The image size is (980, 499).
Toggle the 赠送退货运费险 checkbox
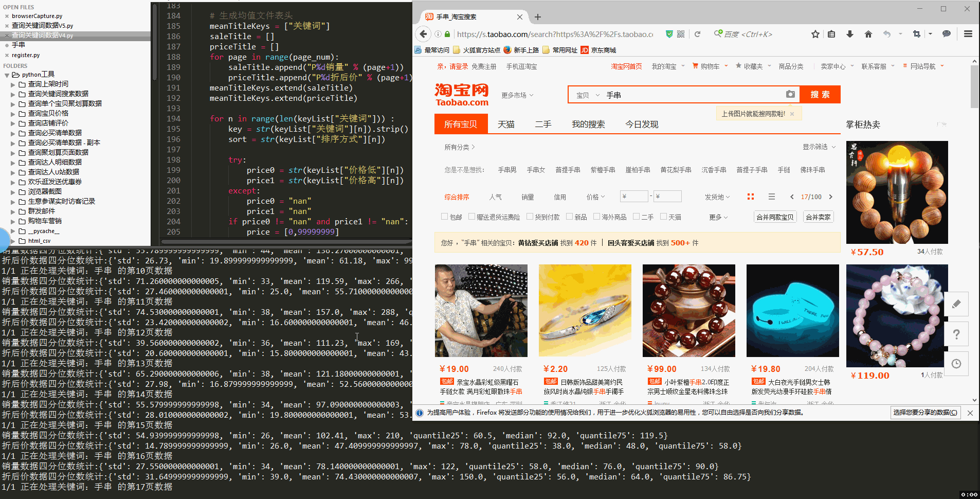tap(471, 217)
